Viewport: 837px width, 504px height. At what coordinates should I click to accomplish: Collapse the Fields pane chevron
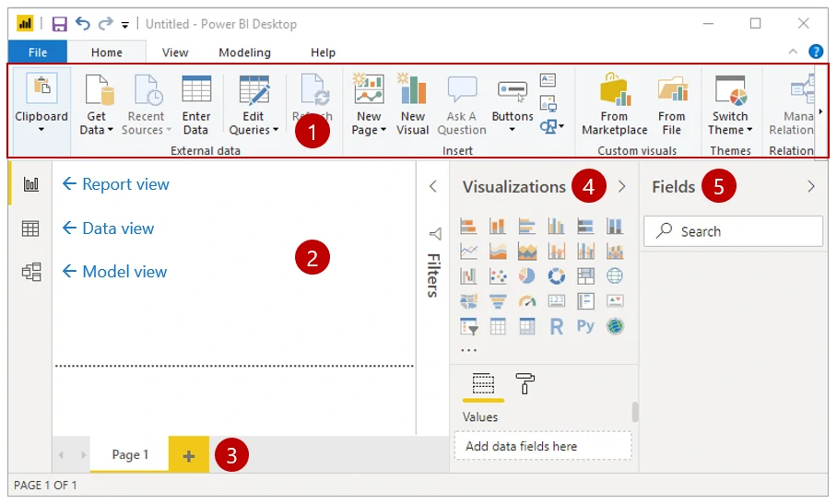(811, 186)
